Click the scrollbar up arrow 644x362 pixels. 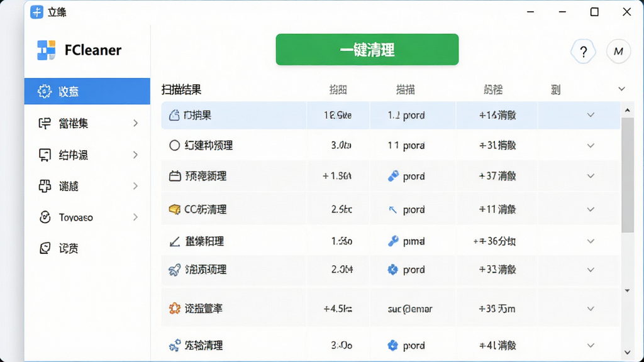tap(627, 110)
